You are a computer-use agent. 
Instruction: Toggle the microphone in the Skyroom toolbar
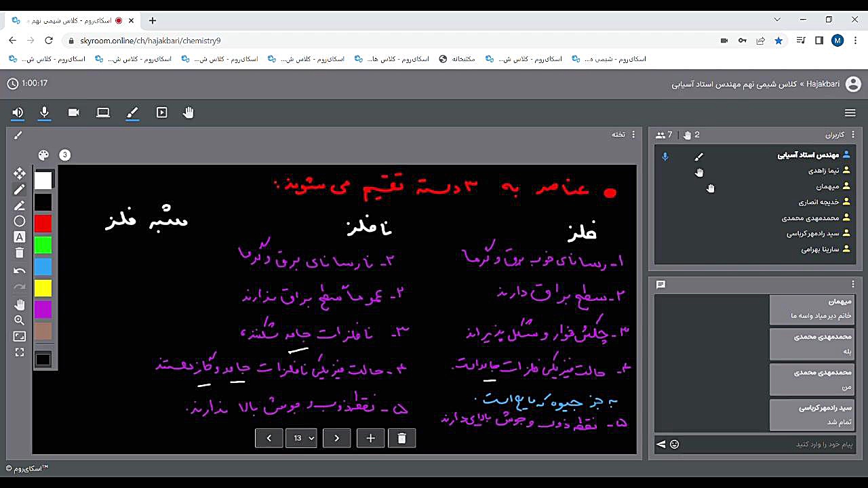click(x=45, y=113)
